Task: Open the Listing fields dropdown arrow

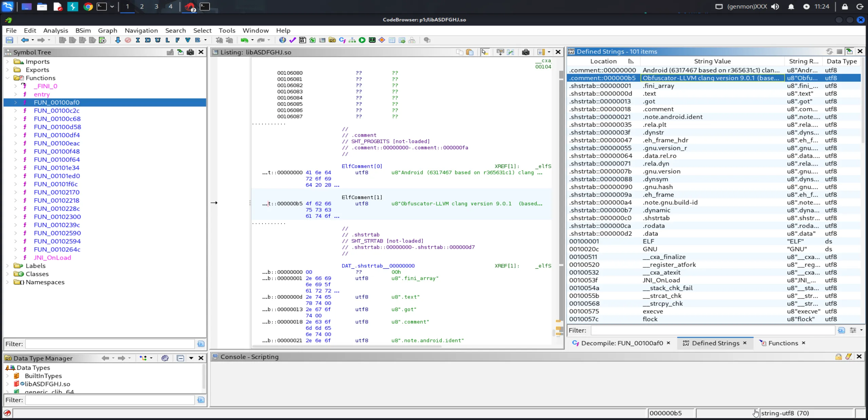Action: point(549,52)
